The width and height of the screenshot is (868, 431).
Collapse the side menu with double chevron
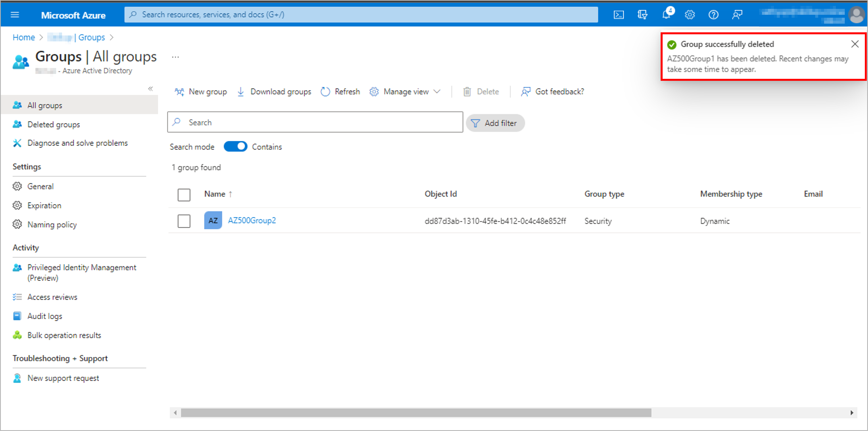150,89
